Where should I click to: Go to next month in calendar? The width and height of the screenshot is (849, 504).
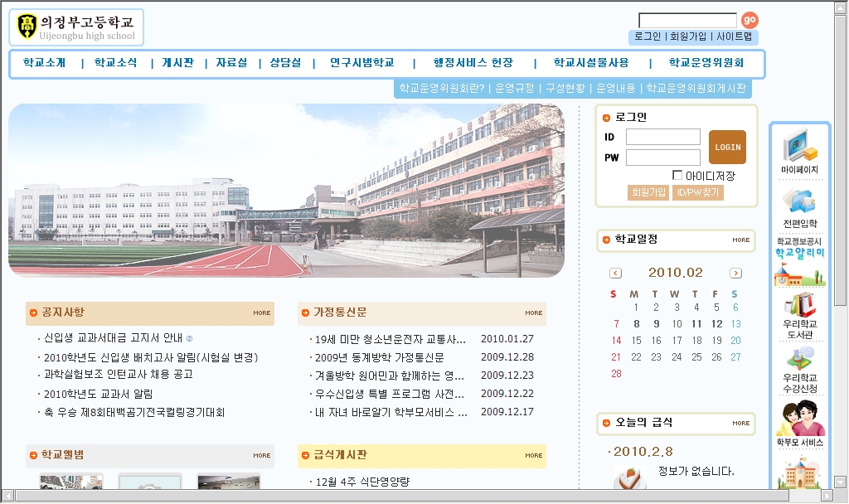tap(735, 273)
